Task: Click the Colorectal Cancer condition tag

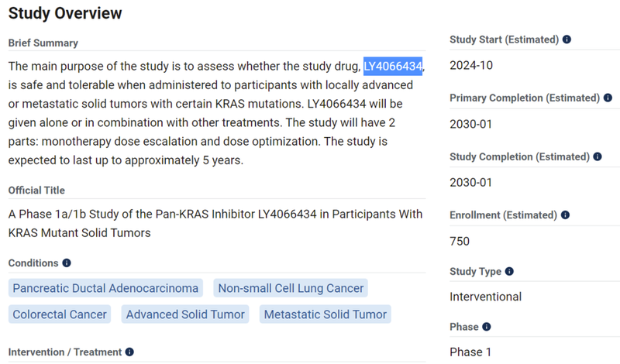Action: [x=60, y=314]
